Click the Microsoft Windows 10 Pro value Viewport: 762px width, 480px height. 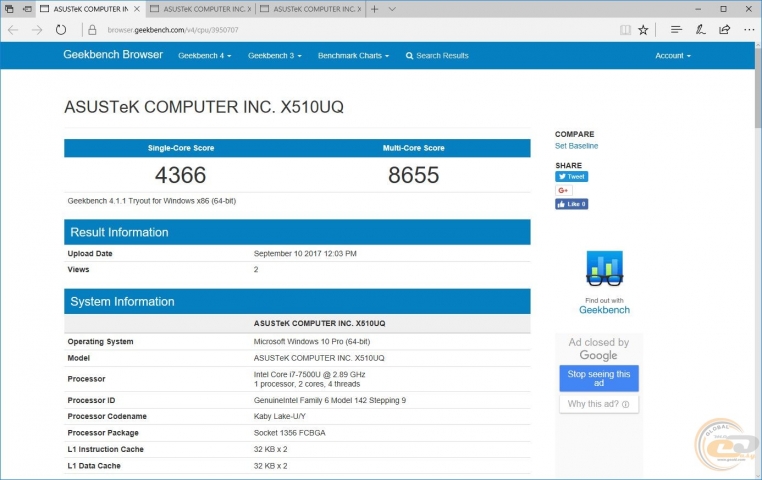tap(312, 342)
